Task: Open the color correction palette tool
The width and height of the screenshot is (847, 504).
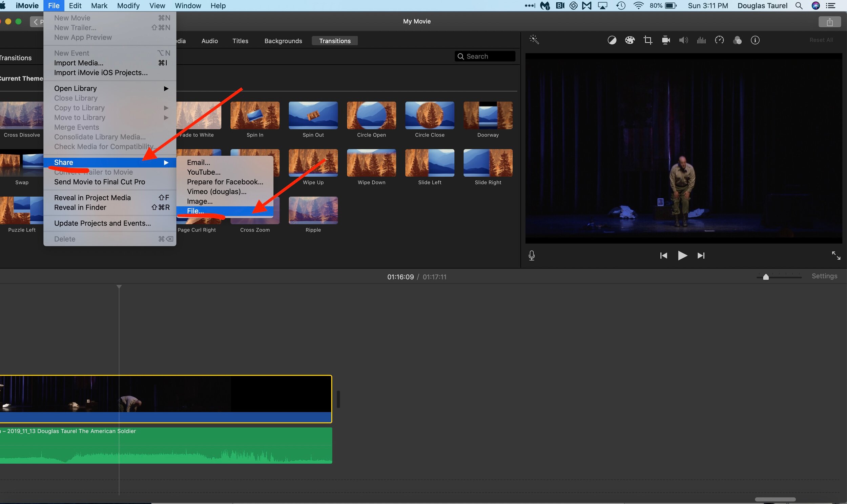Action: click(x=630, y=40)
